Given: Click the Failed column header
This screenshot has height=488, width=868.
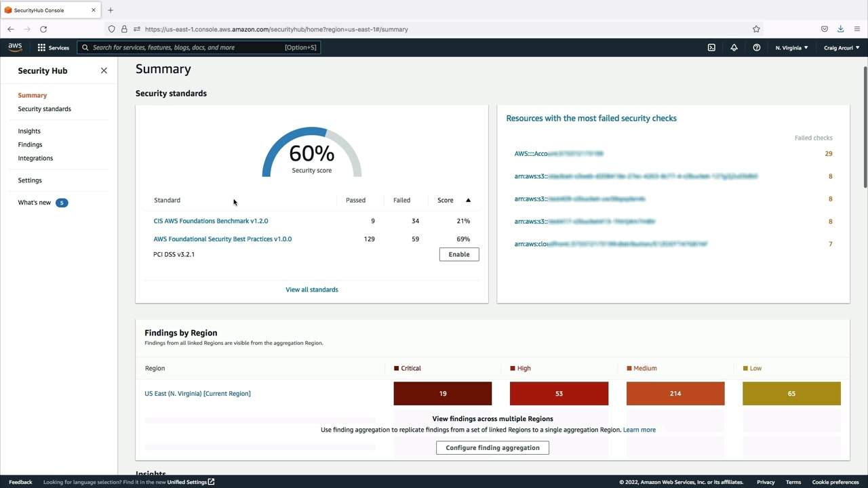Looking at the screenshot, I should tap(401, 200).
